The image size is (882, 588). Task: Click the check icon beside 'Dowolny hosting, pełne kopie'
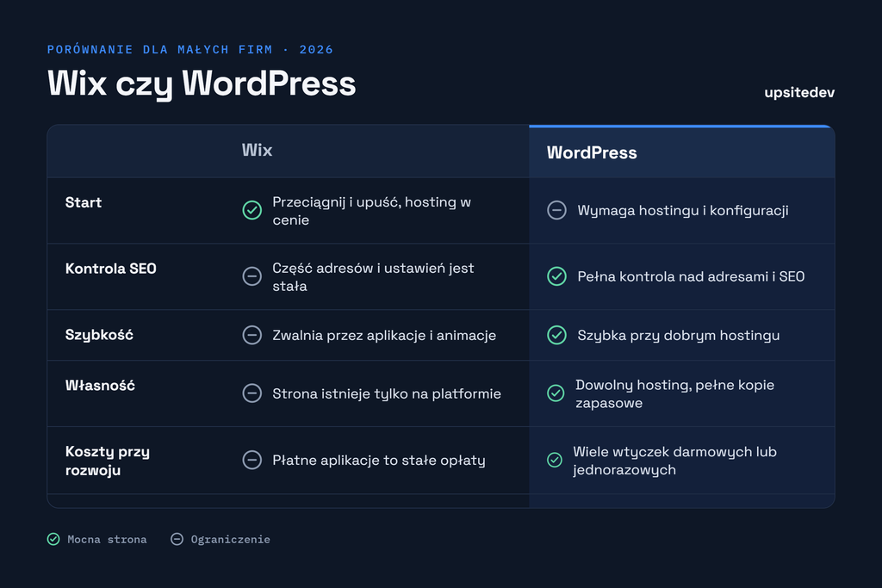(x=556, y=393)
